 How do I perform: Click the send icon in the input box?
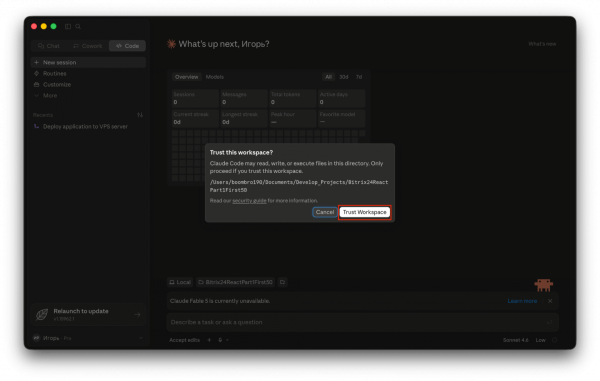point(550,322)
